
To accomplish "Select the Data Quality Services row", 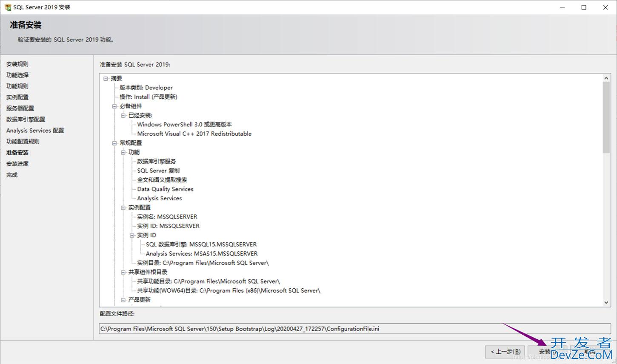I will point(165,189).
